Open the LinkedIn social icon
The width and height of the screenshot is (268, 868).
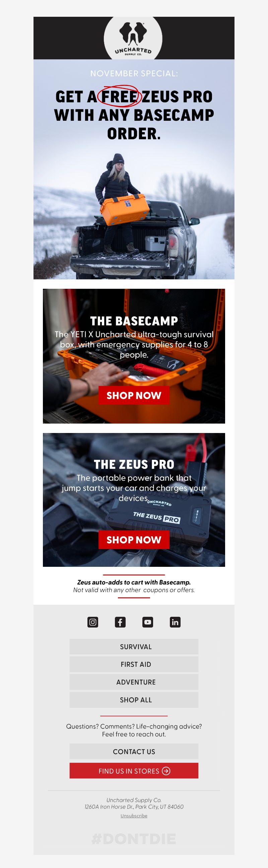point(175,622)
